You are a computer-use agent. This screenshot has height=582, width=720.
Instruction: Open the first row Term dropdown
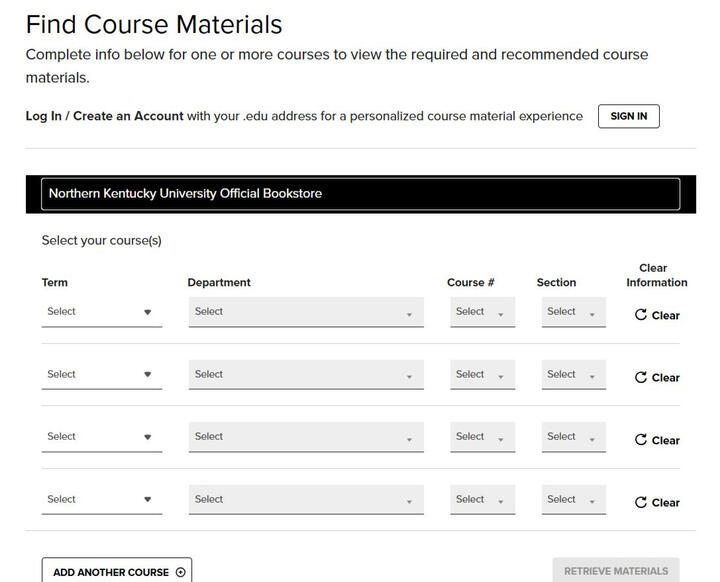click(x=102, y=312)
